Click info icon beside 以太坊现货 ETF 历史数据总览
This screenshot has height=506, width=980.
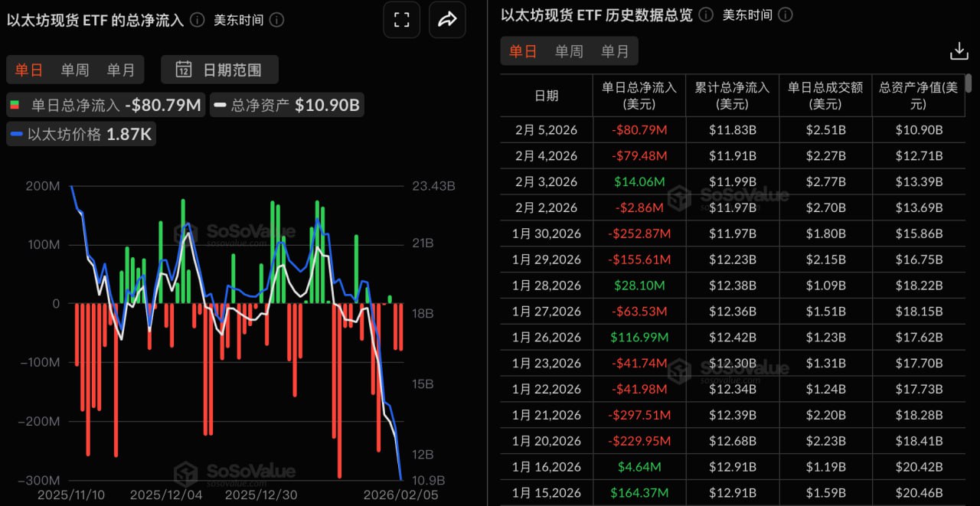(704, 14)
